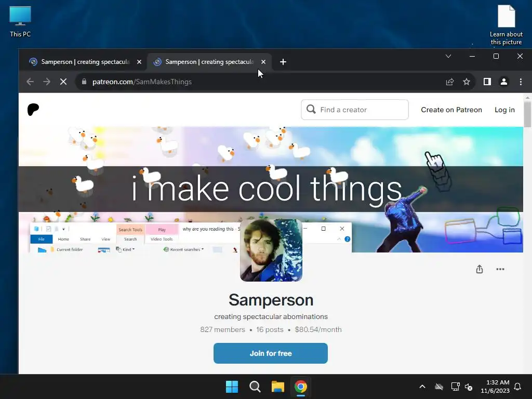Viewport: 532px width, 399px height.
Task: Click the Chrome back arrow
Action: tap(30, 82)
